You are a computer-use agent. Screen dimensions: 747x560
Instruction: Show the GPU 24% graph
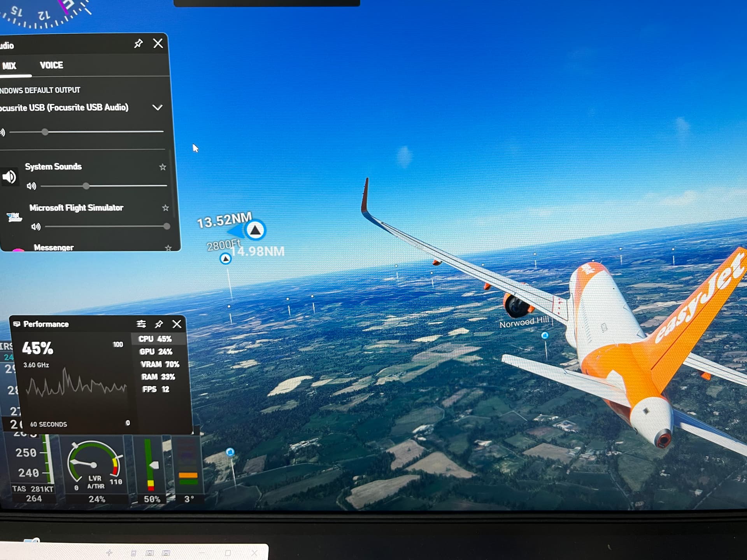pyautogui.click(x=156, y=352)
